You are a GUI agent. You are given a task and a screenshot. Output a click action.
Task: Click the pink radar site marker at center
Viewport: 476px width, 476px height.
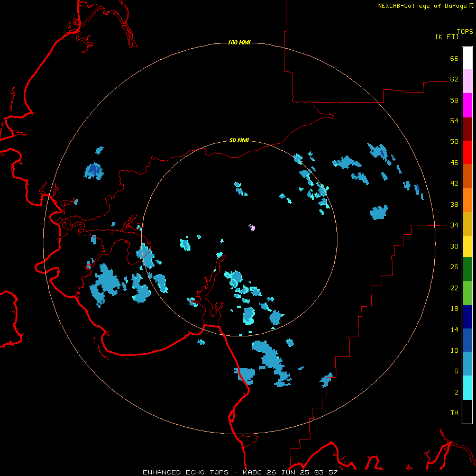[x=252, y=227]
